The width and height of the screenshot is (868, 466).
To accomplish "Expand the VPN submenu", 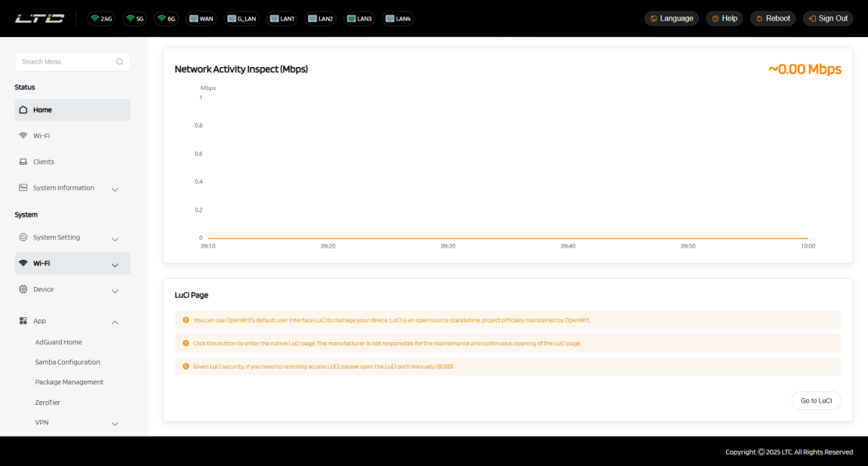I will click(115, 423).
